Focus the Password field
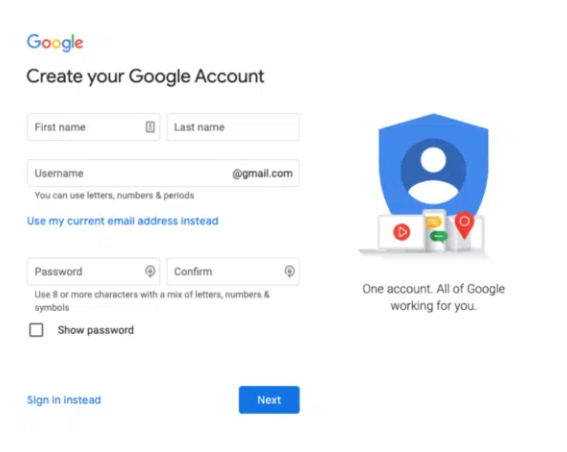Viewport: 567px width, 452px height. tap(93, 272)
